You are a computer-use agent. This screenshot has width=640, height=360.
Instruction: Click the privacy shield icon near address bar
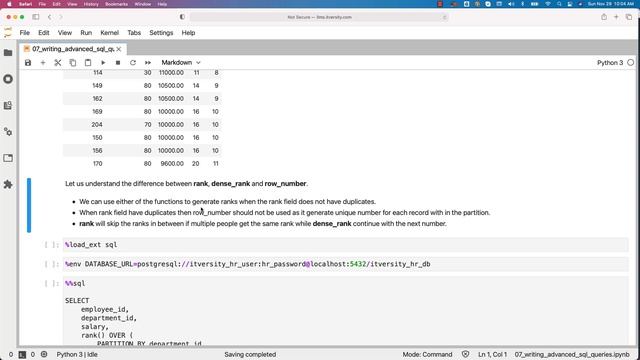(x=182, y=17)
